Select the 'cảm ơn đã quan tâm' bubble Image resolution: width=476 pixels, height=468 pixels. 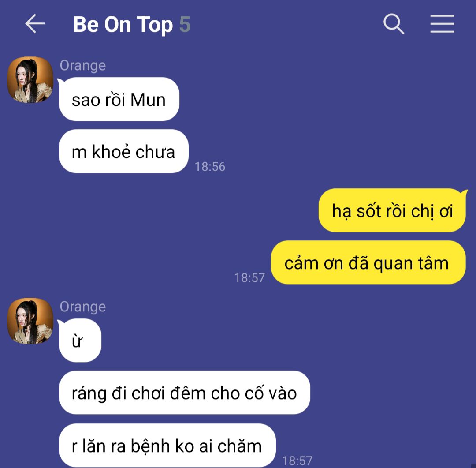coord(368,262)
